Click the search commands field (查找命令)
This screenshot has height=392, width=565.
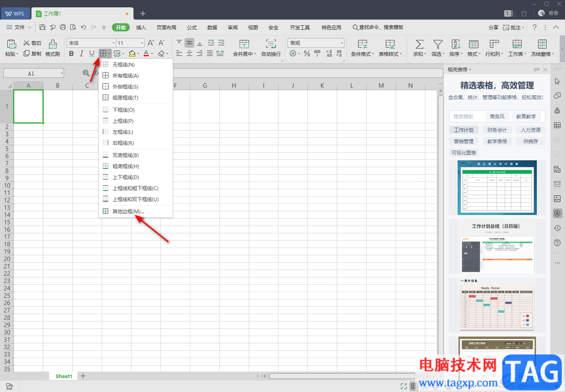[x=378, y=27]
